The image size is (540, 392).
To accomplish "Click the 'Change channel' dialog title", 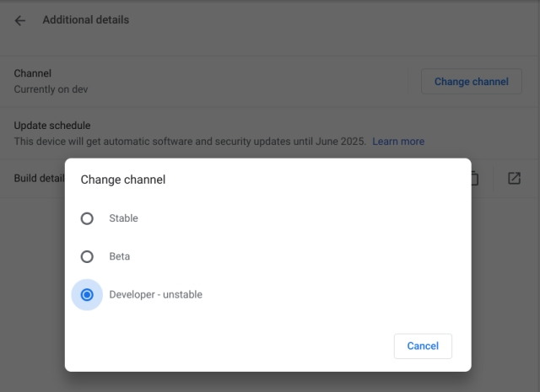I will tap(123, 180).
